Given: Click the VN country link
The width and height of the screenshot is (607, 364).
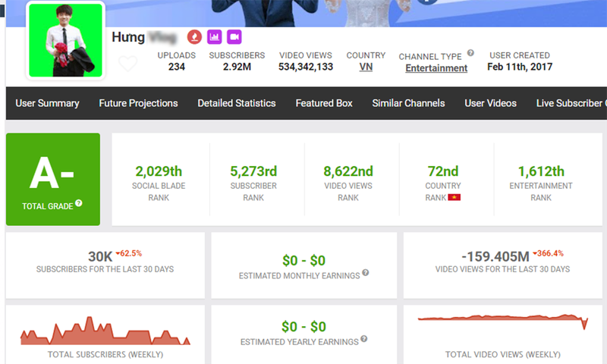Looking at the screenshot, I should point(366,67).
